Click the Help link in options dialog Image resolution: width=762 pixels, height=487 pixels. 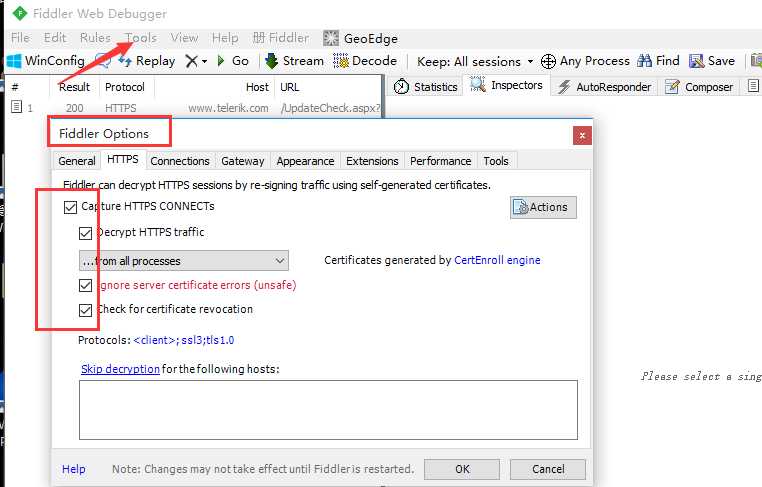pyautogui.click(x=74, y=469)
